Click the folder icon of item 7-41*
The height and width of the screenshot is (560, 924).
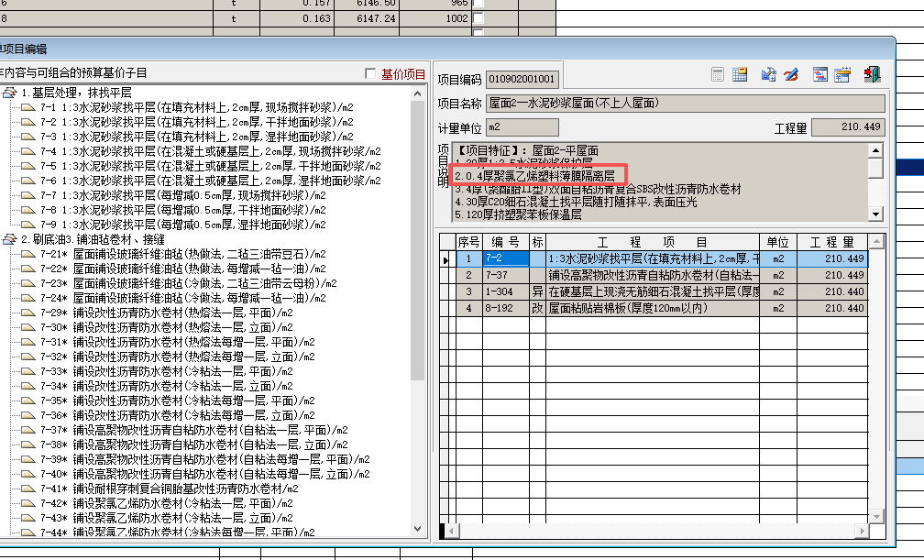(x=28, y=489)
